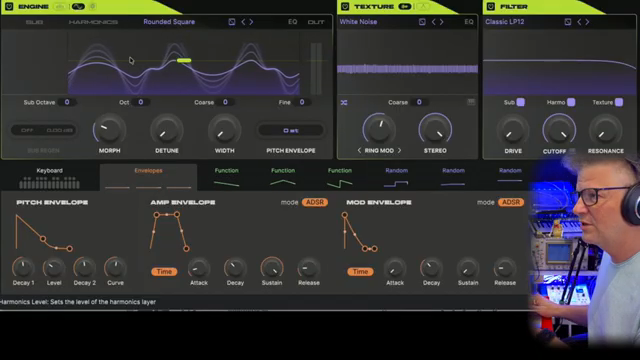640x360 pixels.
Task: Select the Envelopes modulation tab
Action: pos(149,178)
